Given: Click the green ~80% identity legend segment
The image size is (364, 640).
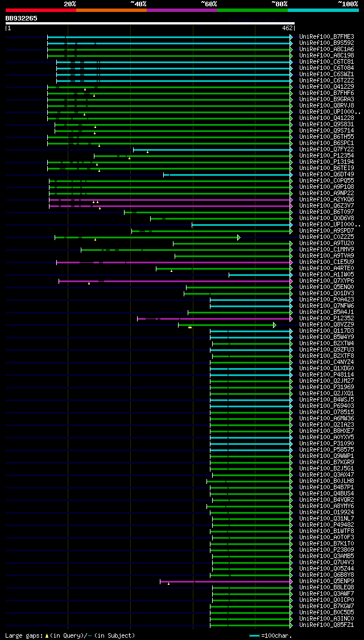Looking at the screenshot, I should tap(253, 10).
